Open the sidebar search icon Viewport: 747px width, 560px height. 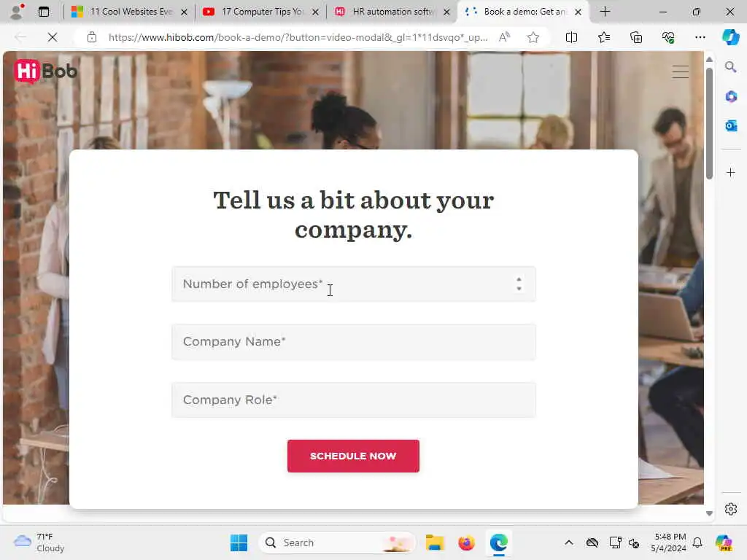pyautogui.click(x=730, y=67)
